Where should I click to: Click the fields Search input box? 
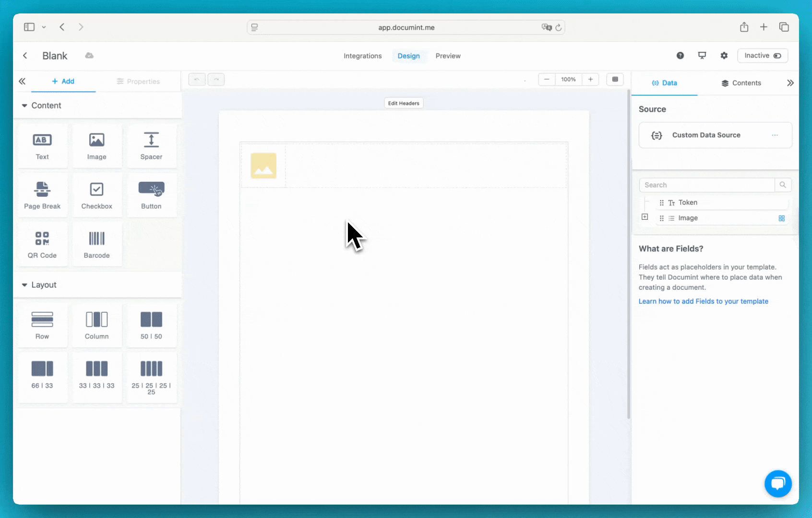coord(706,185)
